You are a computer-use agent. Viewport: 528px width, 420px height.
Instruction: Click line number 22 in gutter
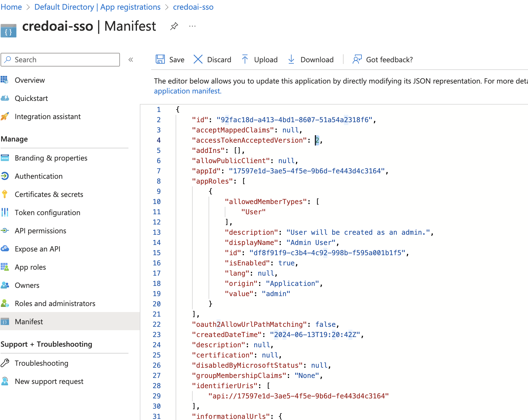[157, 324]
